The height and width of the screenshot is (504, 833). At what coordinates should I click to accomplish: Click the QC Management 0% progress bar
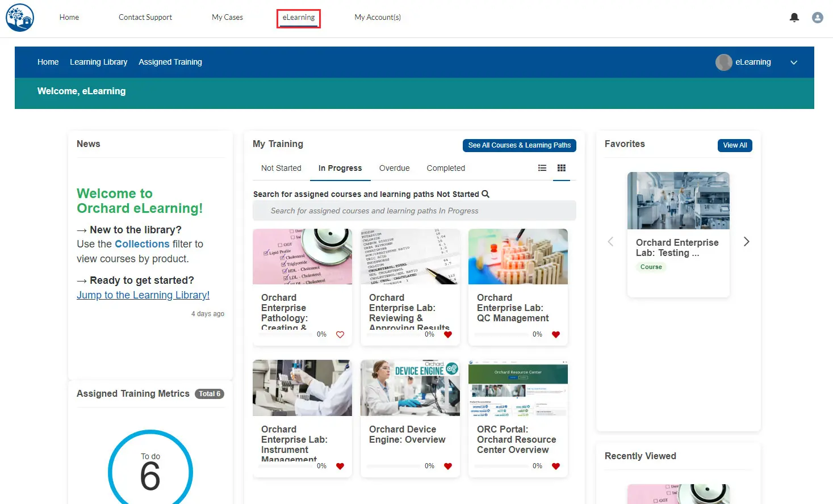(501, 335)
